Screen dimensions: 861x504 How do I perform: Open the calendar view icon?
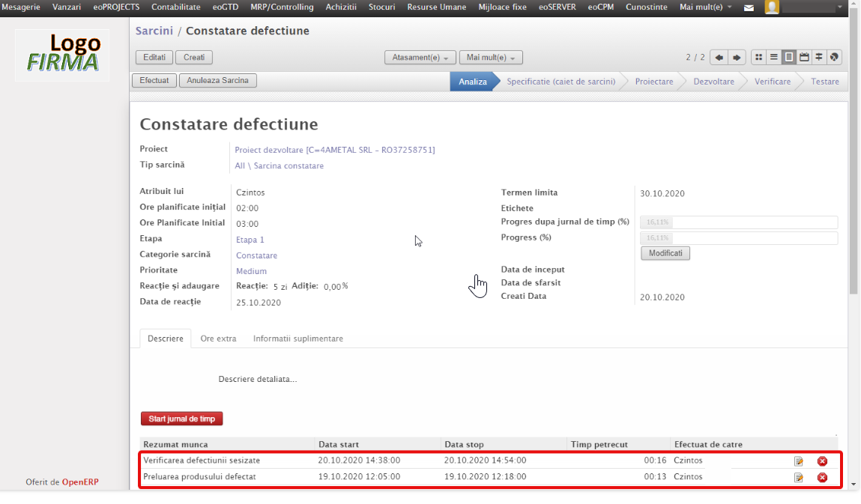[804, 58]
